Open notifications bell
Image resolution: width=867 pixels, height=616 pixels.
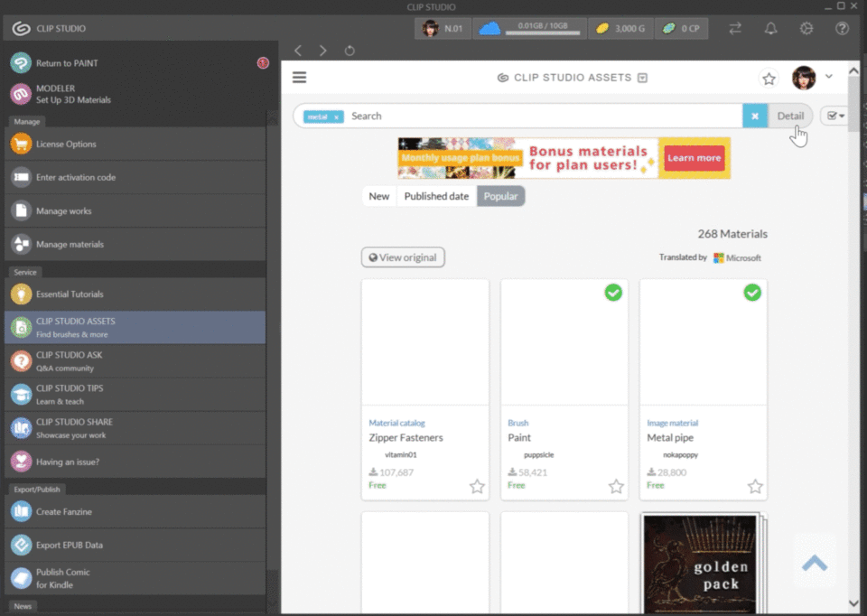click(x=770, y=28)
